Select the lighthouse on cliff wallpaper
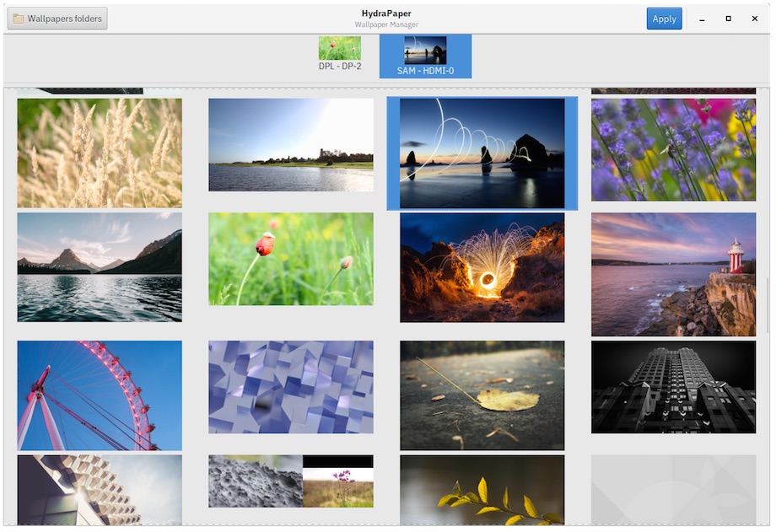This screenshot has width=776, height=532. pyautogui.click(x=673, y=274)
